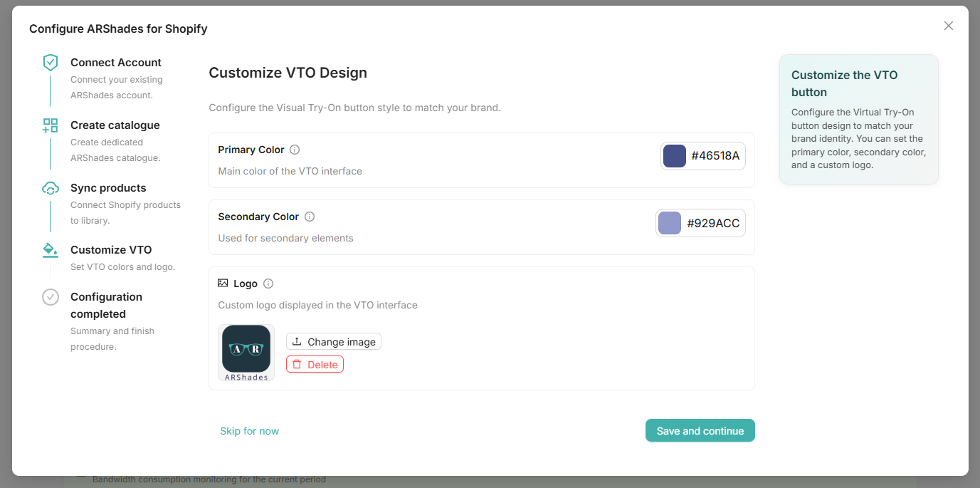Click the upload icon in Change image button
This screenshot has width=980, height=488.
(295, 341)
